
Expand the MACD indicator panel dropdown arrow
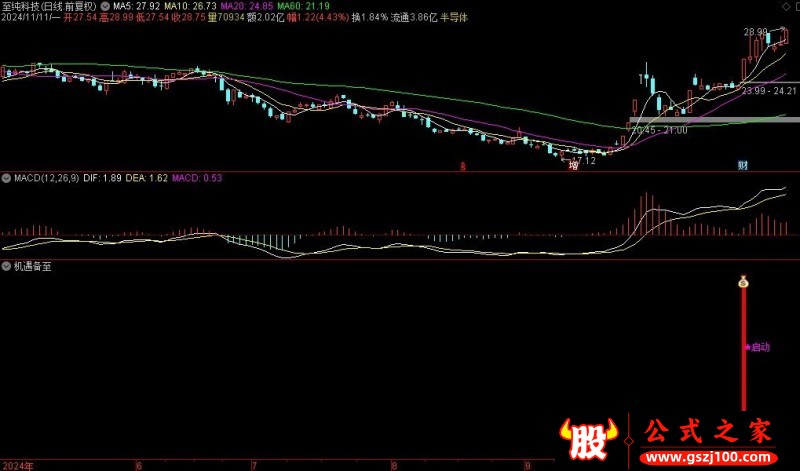point(7,178)
